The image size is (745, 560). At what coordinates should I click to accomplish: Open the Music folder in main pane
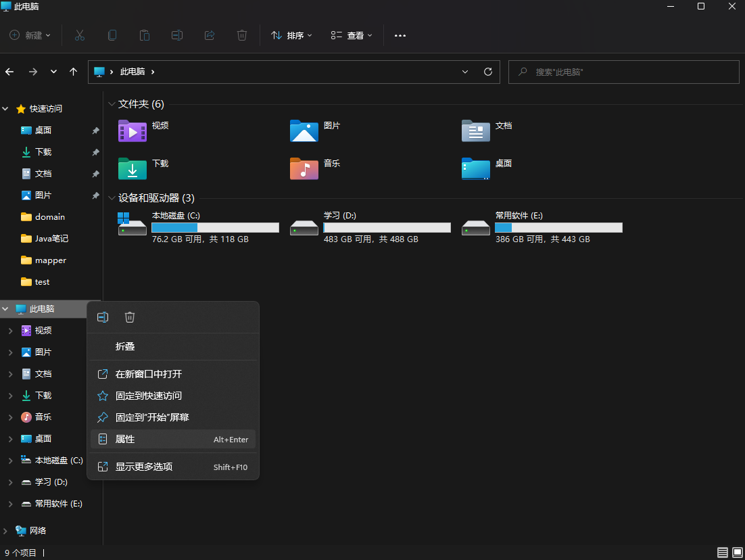[304, 168]
